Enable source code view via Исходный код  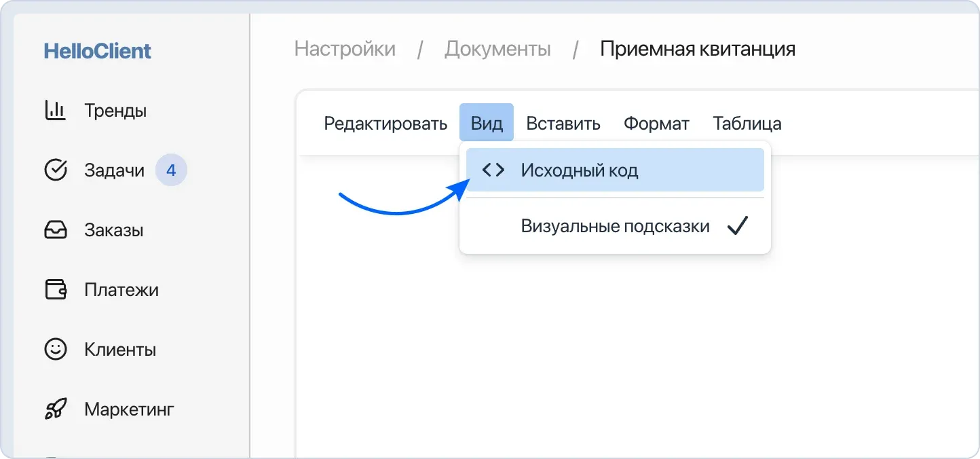coord(579,170)
